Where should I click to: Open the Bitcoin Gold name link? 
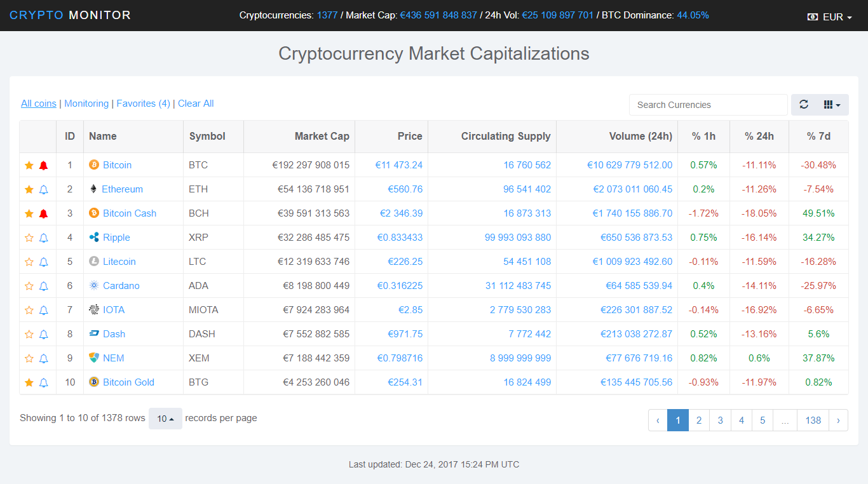[129, 382]
